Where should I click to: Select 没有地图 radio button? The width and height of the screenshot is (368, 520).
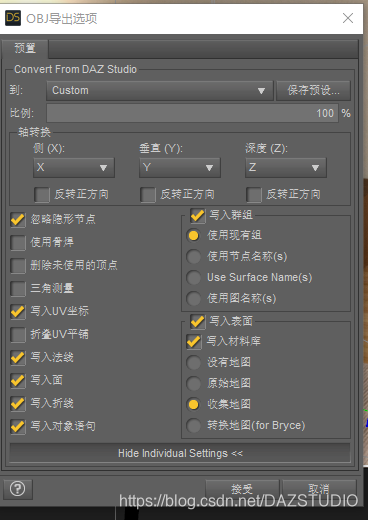click(x=194, y=363)
